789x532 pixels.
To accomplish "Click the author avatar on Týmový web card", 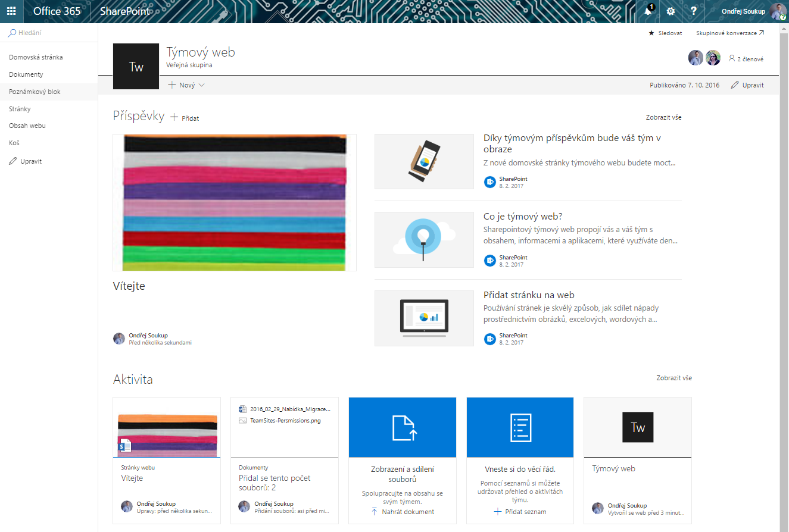I will pos(598,508).
